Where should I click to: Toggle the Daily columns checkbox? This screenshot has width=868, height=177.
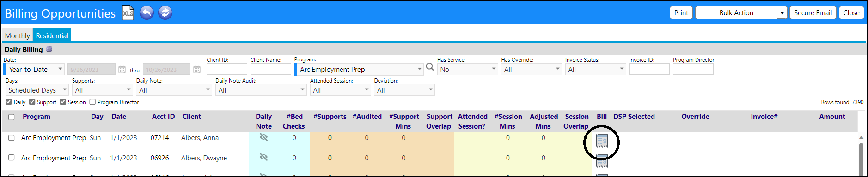coord(9,102)
